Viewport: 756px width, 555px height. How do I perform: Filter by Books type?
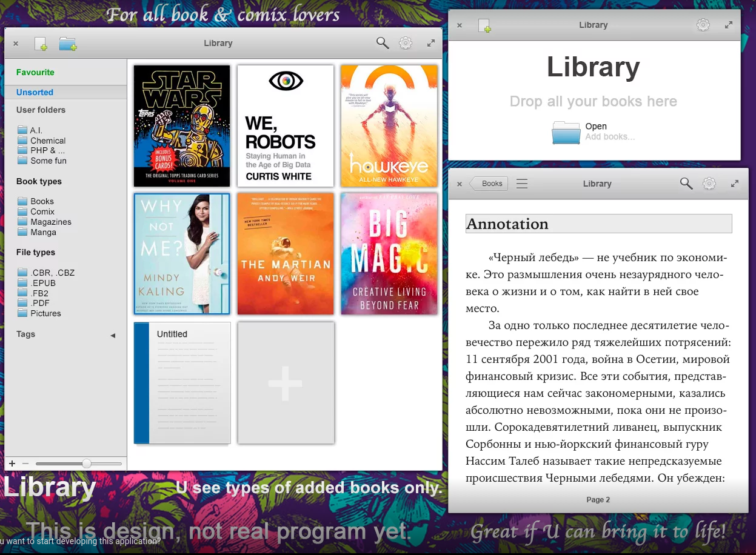pos(35,201)
